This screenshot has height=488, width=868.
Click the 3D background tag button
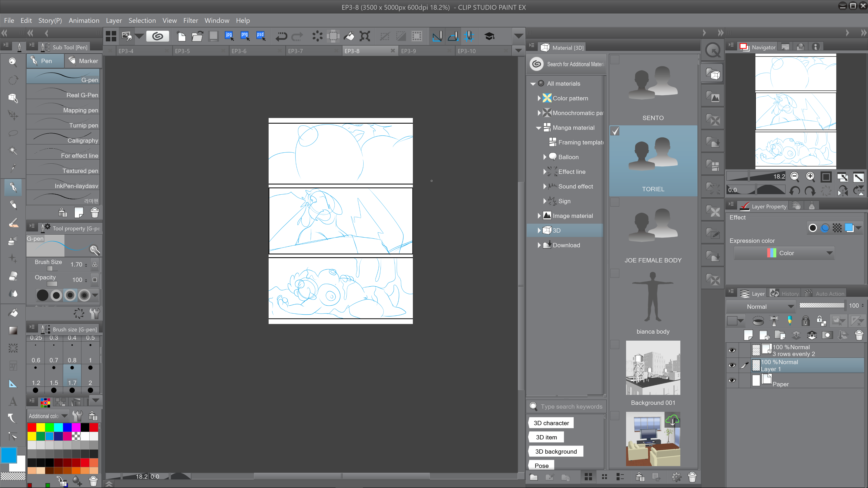(556, 451)
